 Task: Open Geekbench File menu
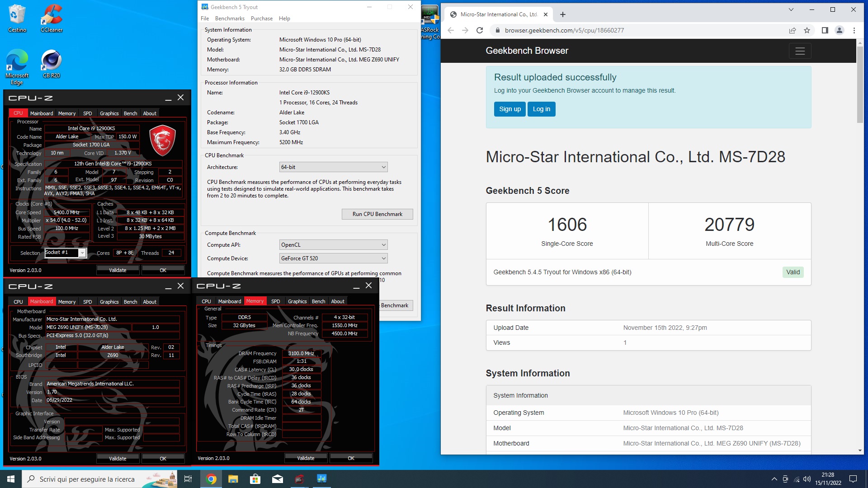coord(205,19)
